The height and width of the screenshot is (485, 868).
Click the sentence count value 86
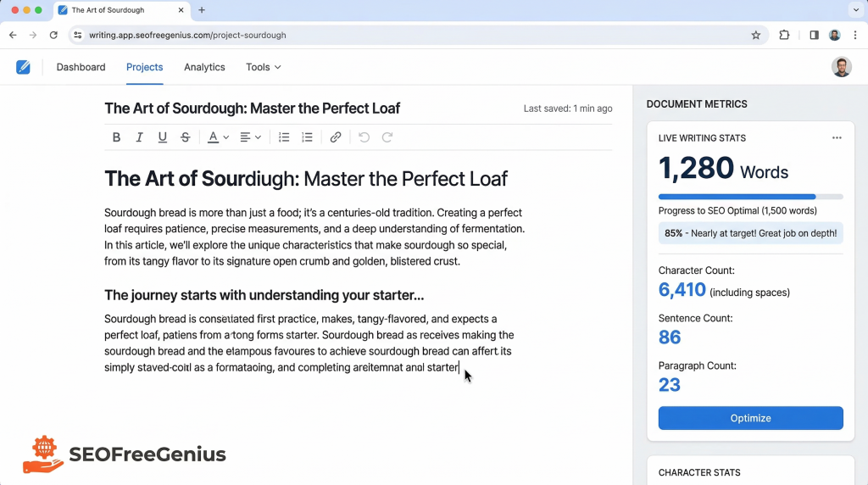pos(670,337)
